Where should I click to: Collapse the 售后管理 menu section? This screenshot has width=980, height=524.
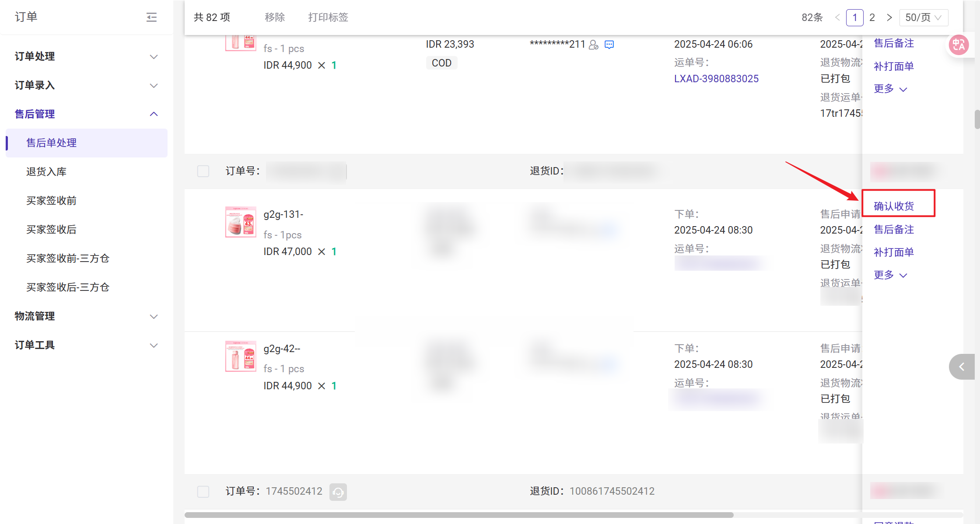(86, 114)
